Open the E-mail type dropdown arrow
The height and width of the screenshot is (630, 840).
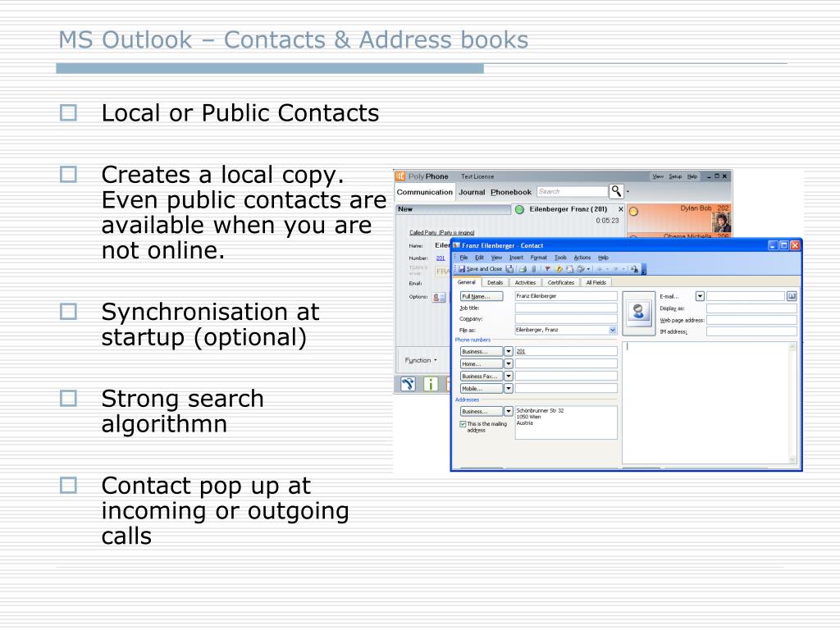point(700,296)
